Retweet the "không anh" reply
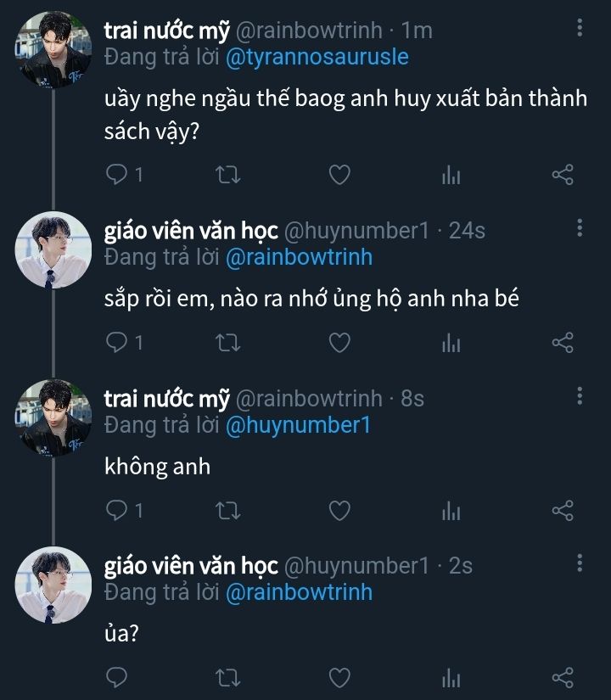The height and width of the screenshot is (700, 611). coord(228,510)
